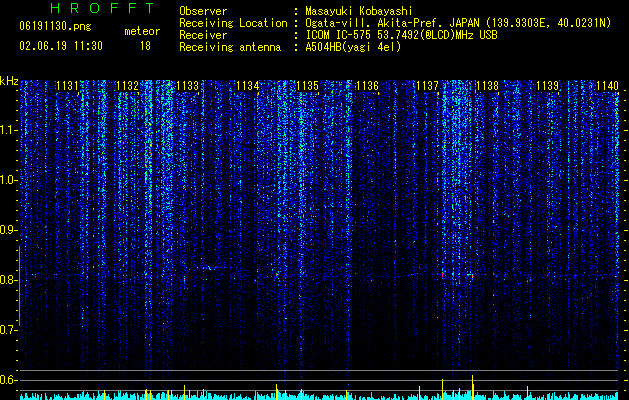629x400 pixels.
Task: Click the 1133 time marker
Action: point(187,86)
